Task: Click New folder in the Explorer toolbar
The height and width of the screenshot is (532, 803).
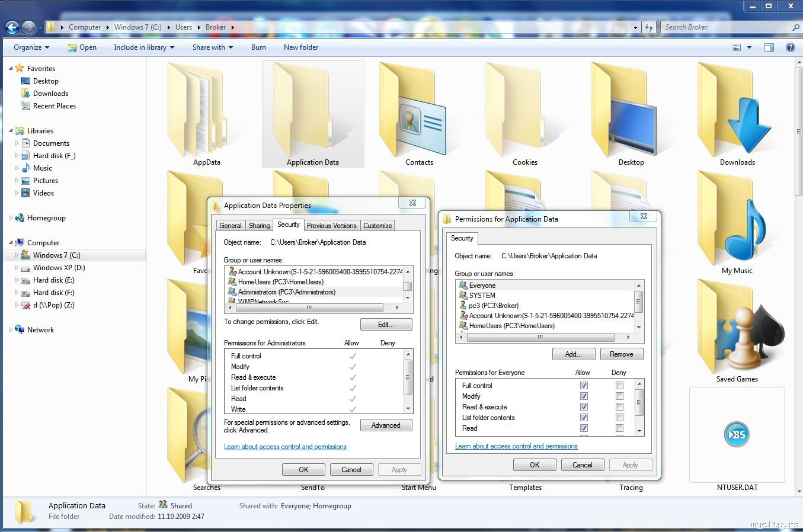Action: (301, 47)
